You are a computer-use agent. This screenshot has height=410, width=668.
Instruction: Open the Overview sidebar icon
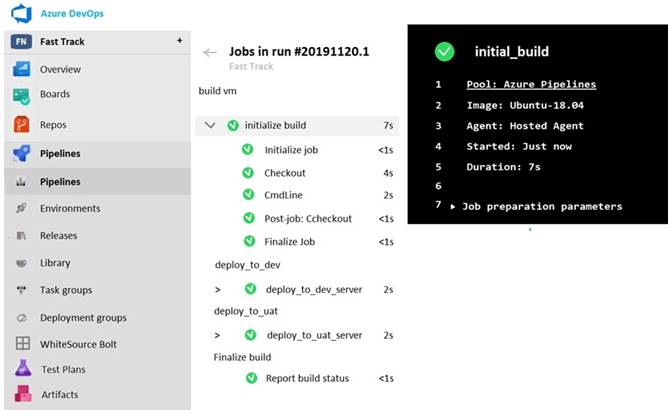tap(22, 69)
